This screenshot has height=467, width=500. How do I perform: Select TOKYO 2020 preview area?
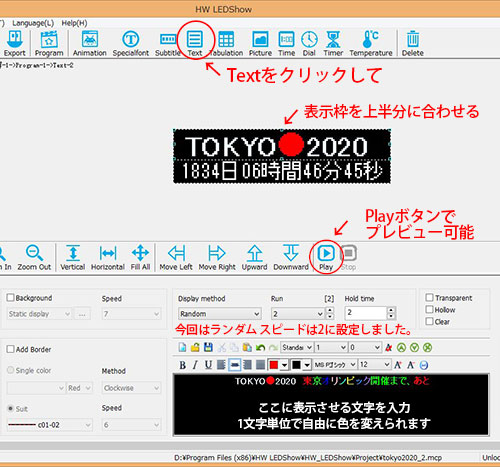pyautogui.click(x=282, y=145)
